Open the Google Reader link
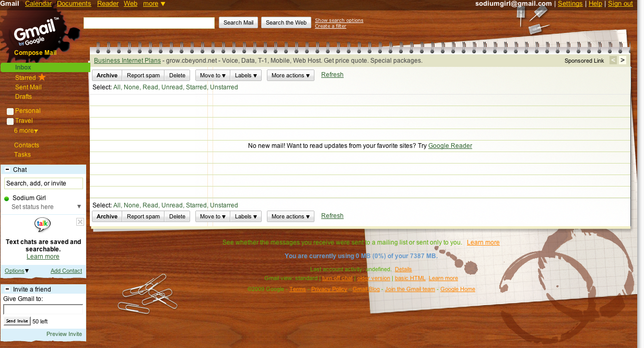The height and width of the screenshot is (348, 644). tap(450, 146)
